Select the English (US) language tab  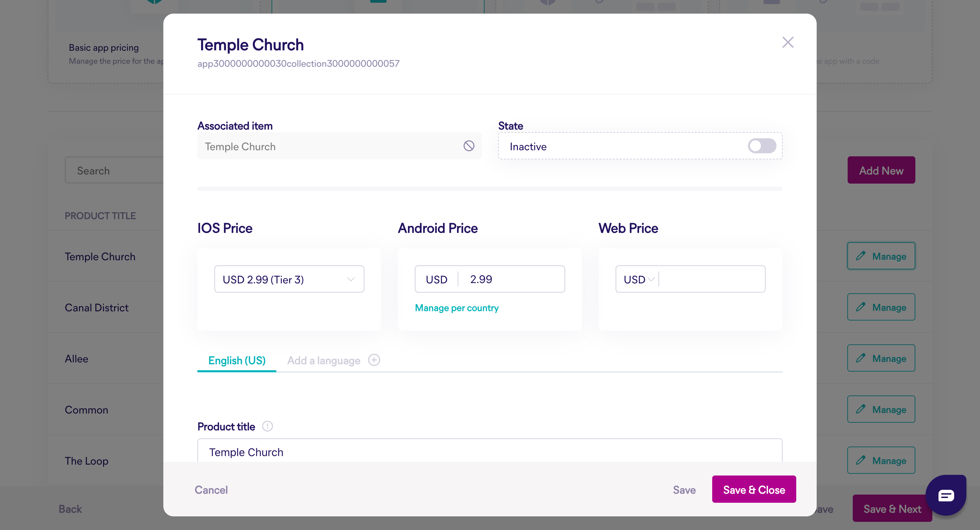(x=236, y=360)
